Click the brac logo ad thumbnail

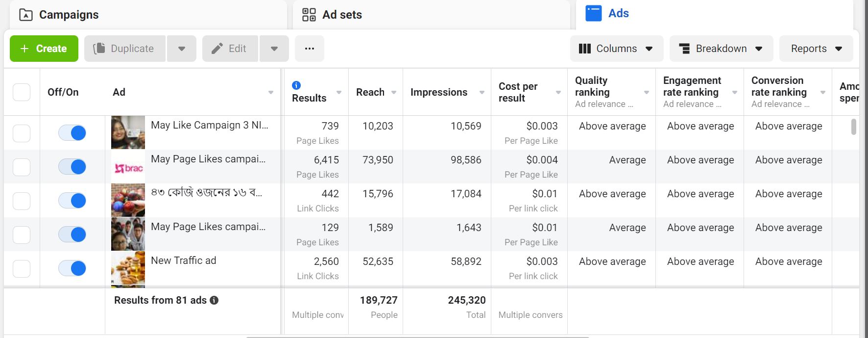click(128, 167)
